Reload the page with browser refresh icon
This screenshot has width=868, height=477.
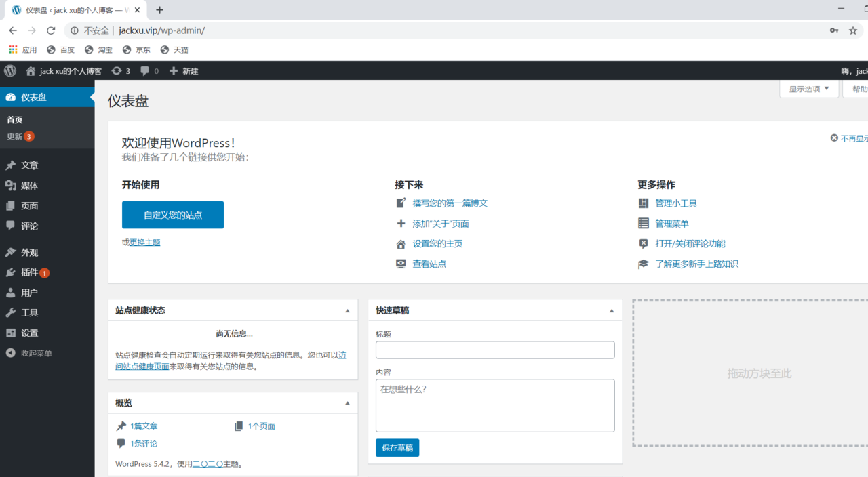[51, 30]
